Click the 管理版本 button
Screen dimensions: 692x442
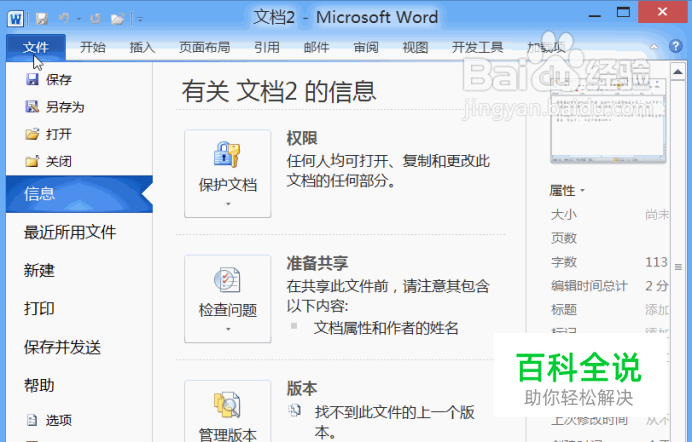pos(228,411)
